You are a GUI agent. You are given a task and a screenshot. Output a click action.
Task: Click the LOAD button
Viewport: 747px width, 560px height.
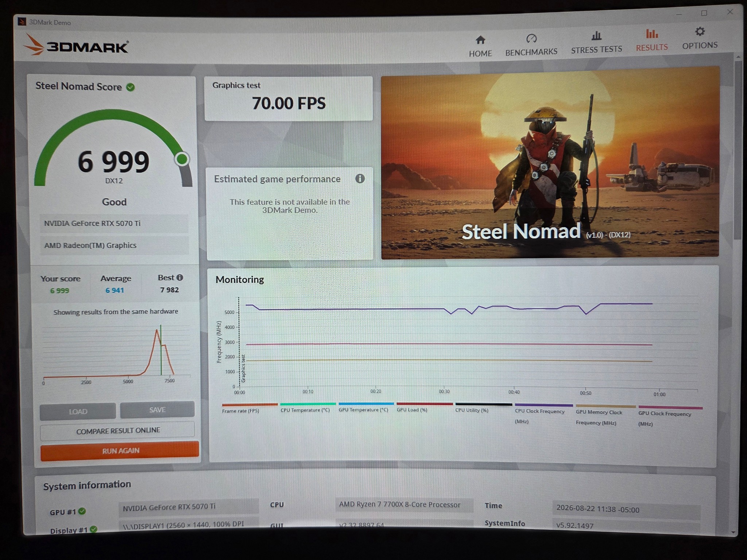[x=78, y=411]
